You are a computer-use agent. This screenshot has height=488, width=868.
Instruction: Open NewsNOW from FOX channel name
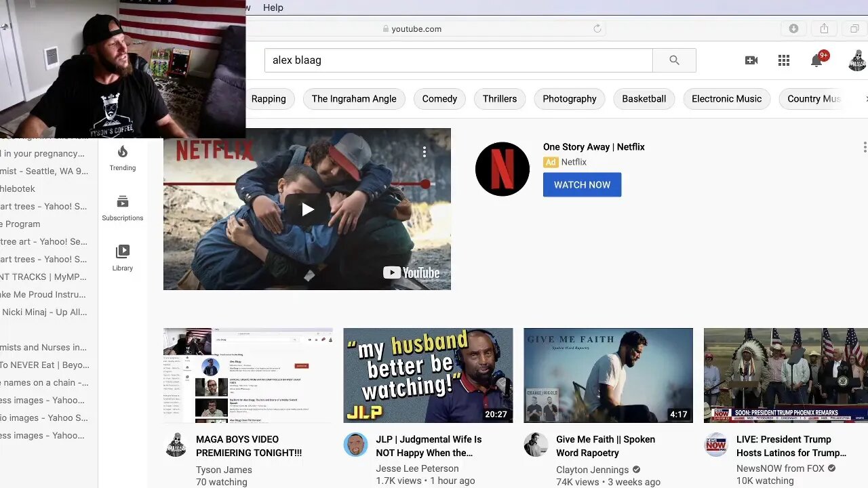click(781, 468)
